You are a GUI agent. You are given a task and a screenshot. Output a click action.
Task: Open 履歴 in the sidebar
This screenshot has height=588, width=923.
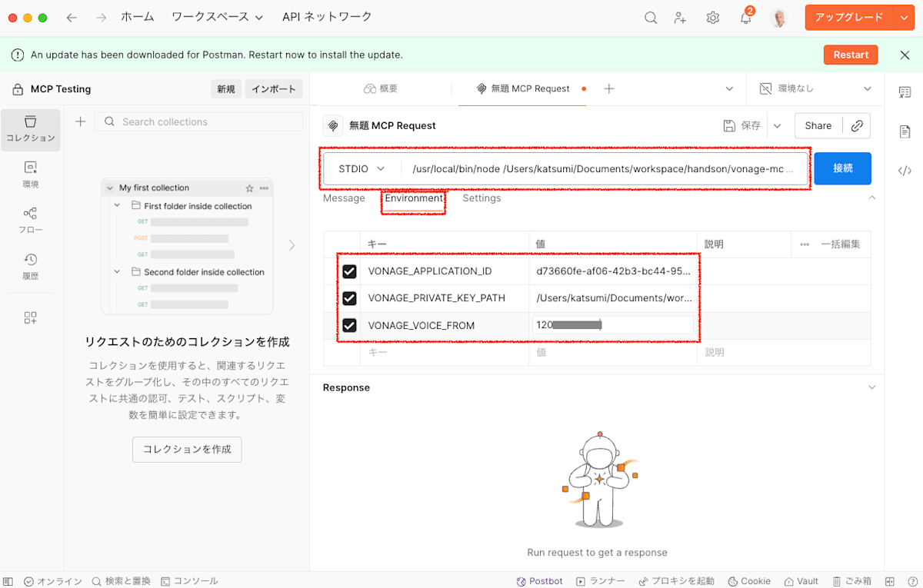[x=31, y=267]
